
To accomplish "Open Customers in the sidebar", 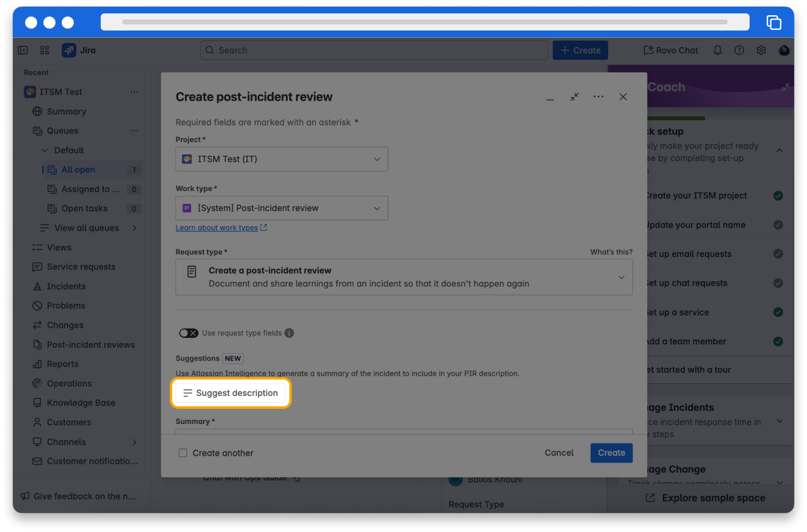I will point(69,422).
